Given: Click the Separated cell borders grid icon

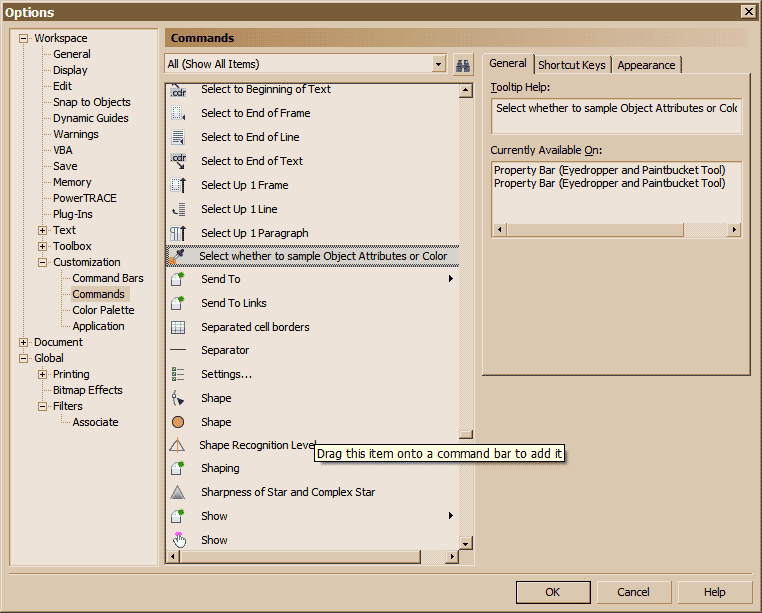Looking at the screenshot, I should pos(178,327).
